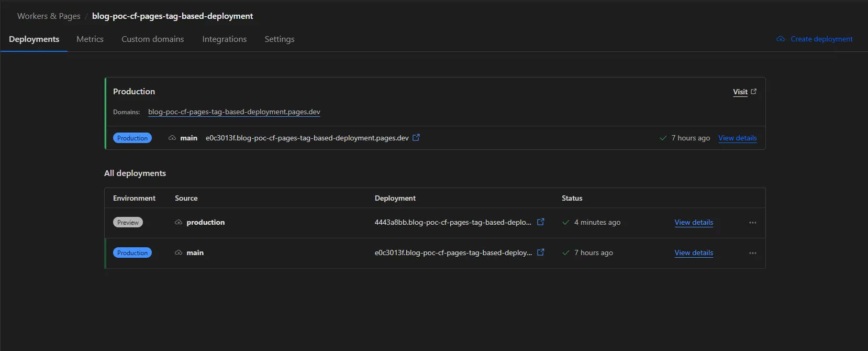
Task: Click cloud icon next to main in table
Action: [x=179, y=253]
